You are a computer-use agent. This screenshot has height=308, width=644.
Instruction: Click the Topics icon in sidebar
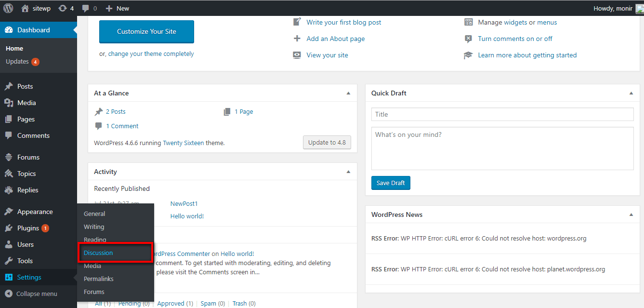click(9, 174)
